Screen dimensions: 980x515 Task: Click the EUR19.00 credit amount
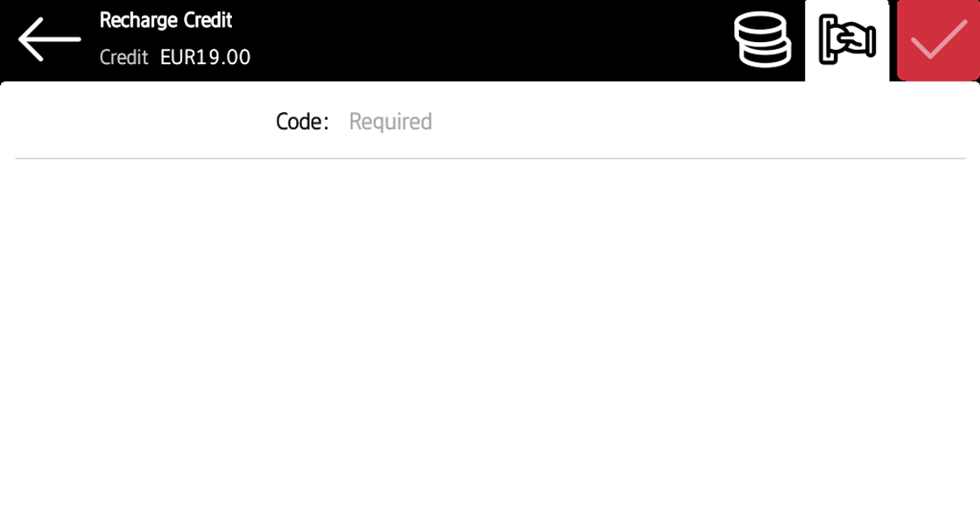click(x=205, y=58)
